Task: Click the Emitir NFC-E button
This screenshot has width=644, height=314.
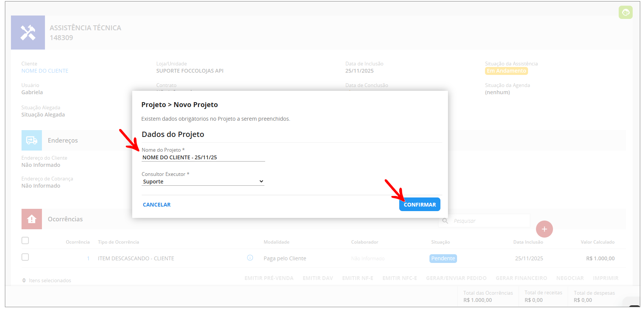Action: [x=400, y=278]
